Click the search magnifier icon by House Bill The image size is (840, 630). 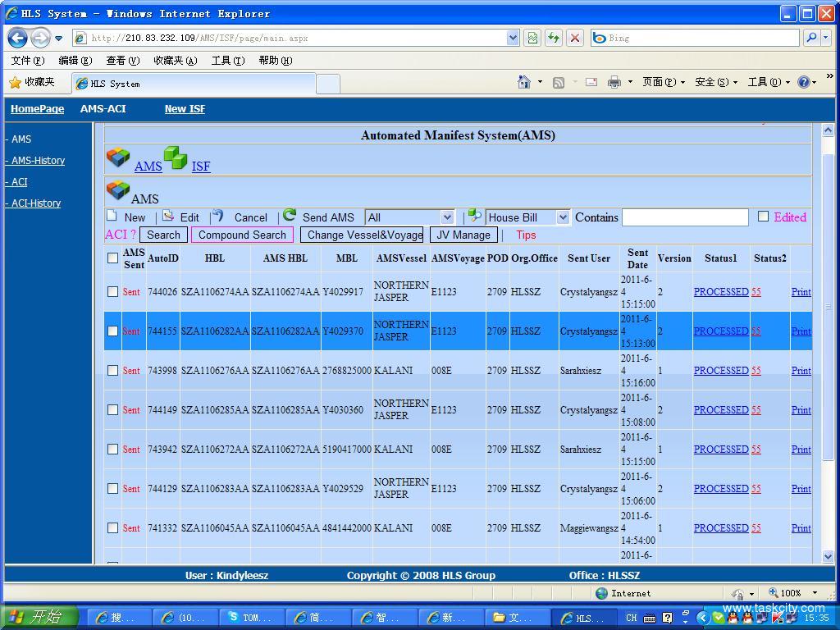(475, 215)
